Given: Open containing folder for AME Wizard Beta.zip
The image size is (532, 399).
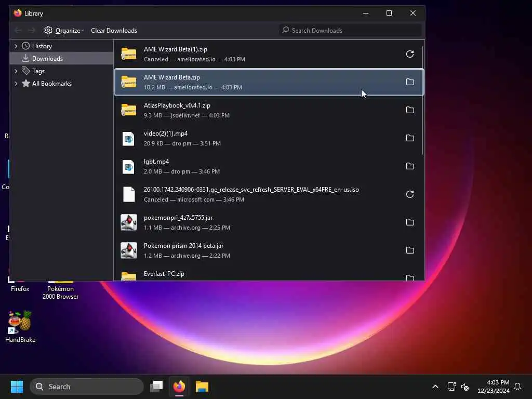Looking at the screenshot, I should 410,82.
